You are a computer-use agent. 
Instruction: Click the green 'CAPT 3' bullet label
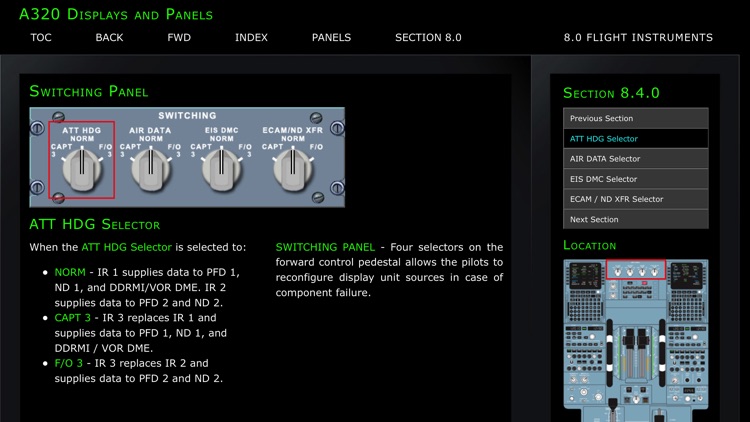(x=72, y=318)
